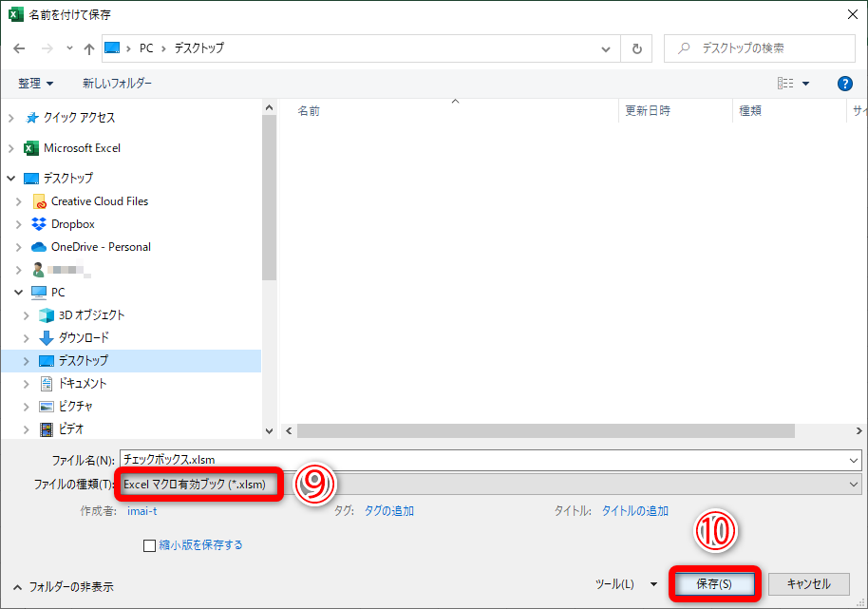Click タイトルの追加 to add title
This screenshot has width=868, height=609.
[x=635, y=511]
